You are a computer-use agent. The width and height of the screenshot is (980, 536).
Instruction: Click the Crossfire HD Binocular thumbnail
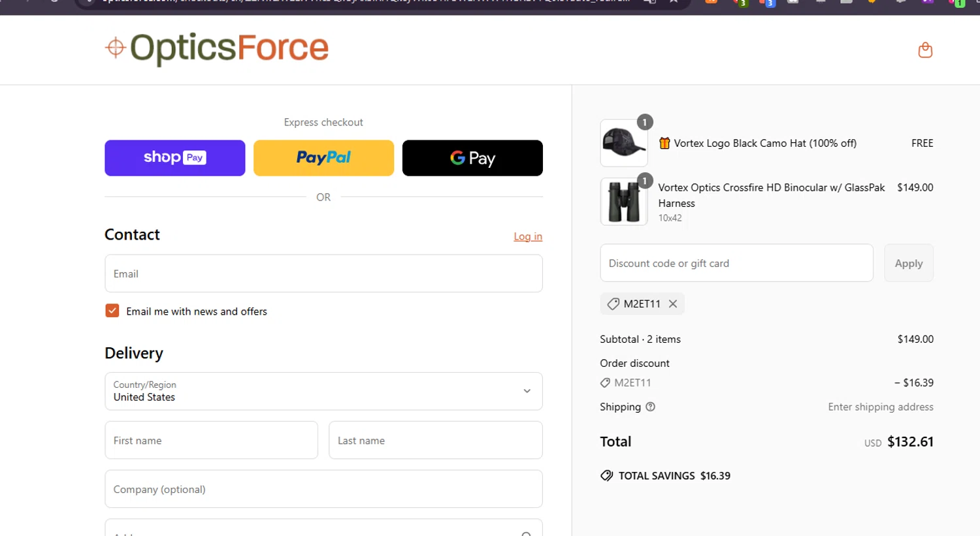click(x=624, y=202)
